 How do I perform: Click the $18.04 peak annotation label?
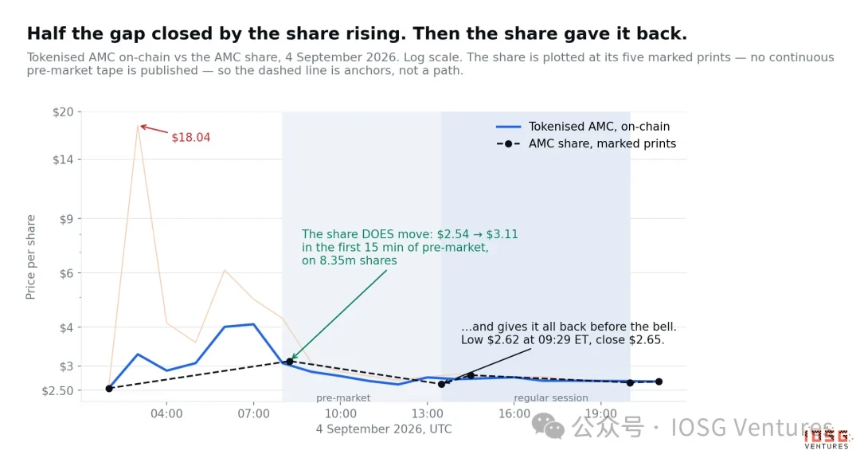(191, 137)
